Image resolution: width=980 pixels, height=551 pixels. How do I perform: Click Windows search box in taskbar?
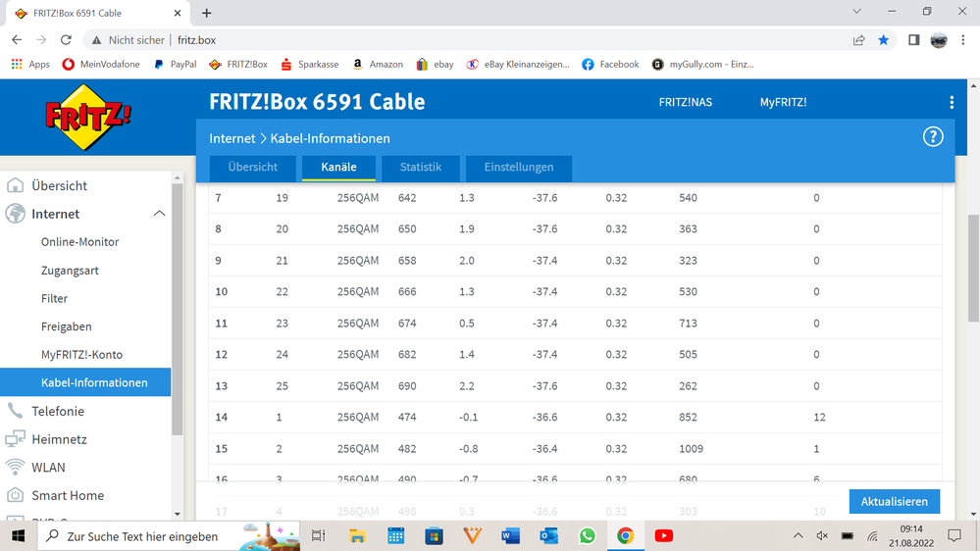coord(170,536)
